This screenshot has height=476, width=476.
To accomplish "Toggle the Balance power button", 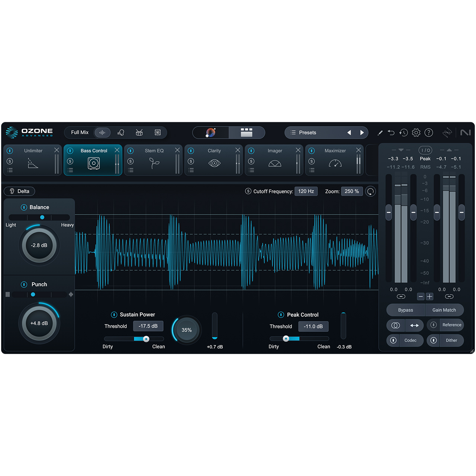I will pos(24,207).
